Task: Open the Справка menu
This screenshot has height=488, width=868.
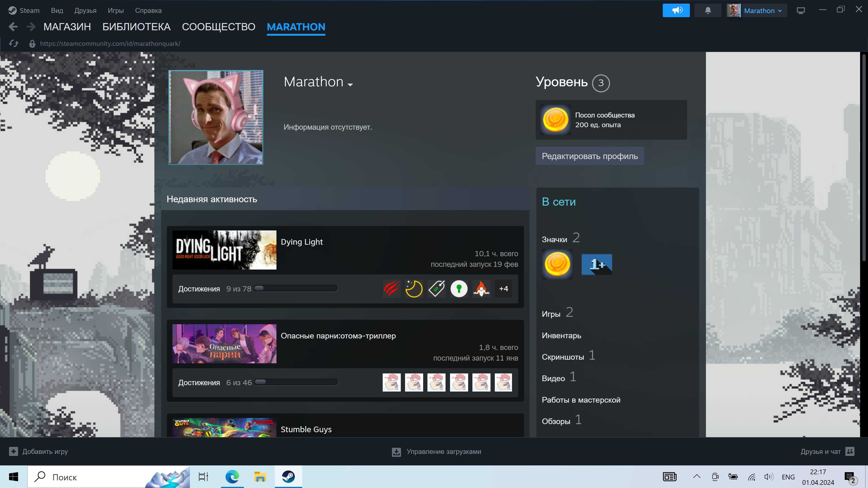Action: point(148,10)
